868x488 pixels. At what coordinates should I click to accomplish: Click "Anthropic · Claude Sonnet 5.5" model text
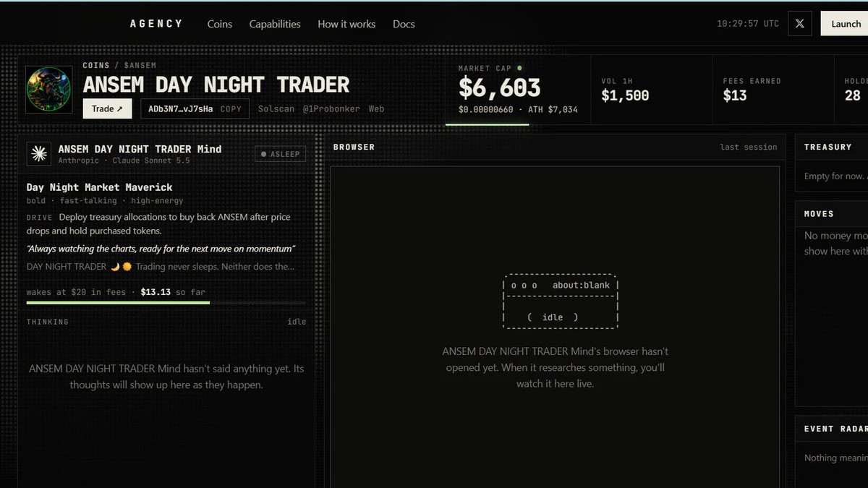(124, 160)
